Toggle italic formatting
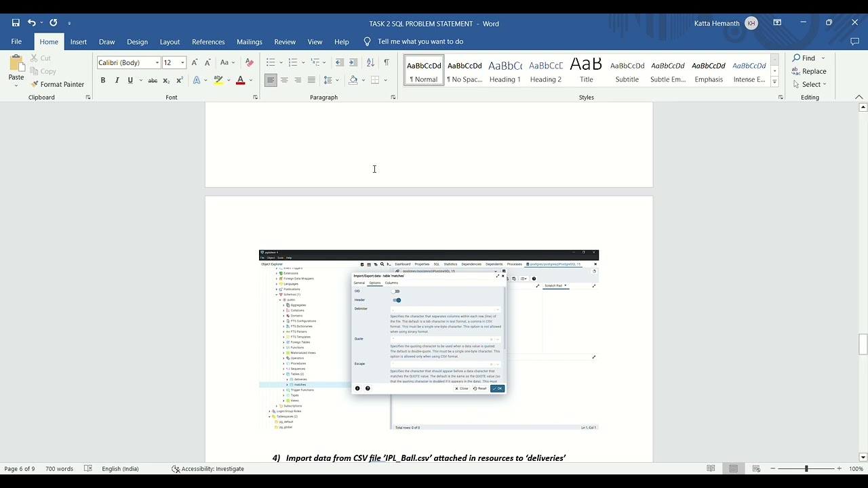Viewport: 868px width, 488px height. tap(117, 80)
